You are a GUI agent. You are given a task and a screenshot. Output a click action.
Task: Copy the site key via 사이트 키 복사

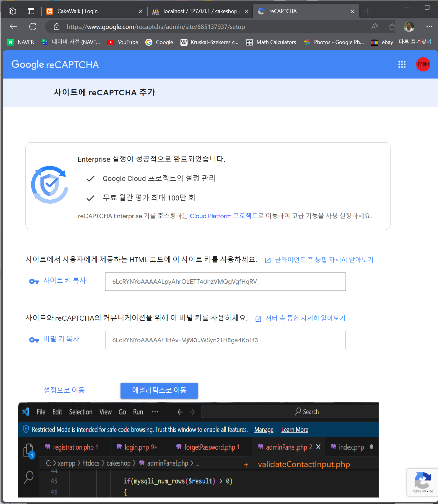(x=64, y=280)
